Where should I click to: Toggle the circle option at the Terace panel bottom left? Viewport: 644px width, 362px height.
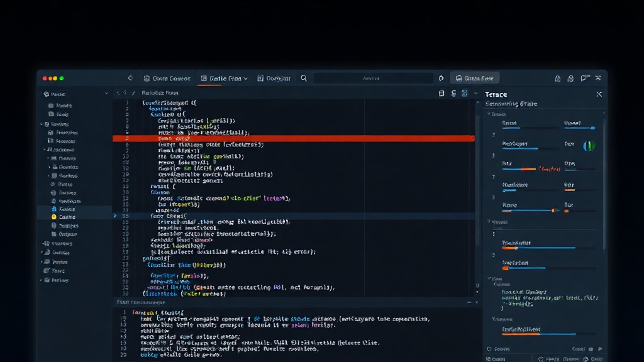489,349
